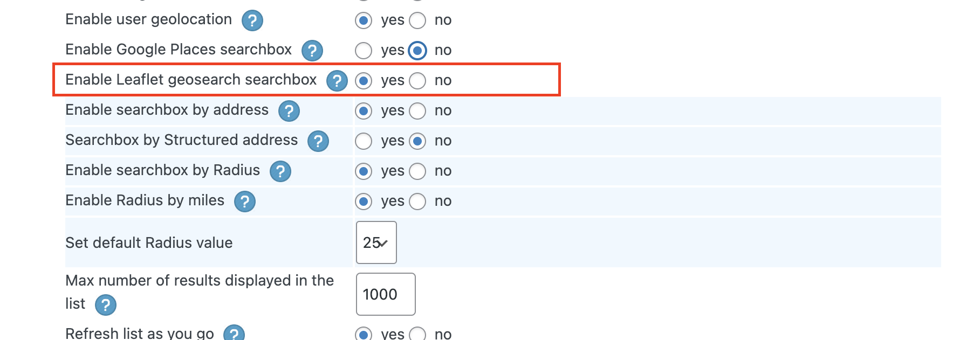The width and height of the screenshot is (980, 340).
Task: Click help icon for searchbox by address
Action: click(x=289, y=111)
